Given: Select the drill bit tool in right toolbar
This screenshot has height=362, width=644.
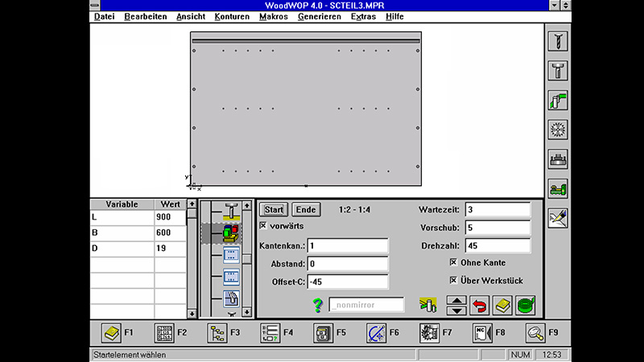Looking at the screenshot, I should click(x=557, y=41).
